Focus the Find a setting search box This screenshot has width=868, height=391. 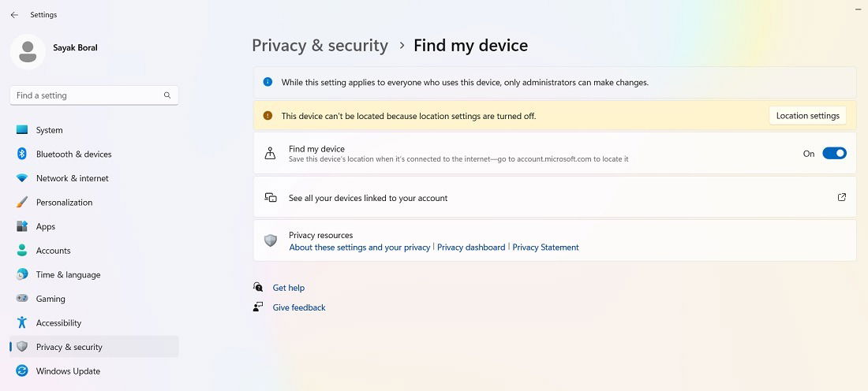click(94, 95)
